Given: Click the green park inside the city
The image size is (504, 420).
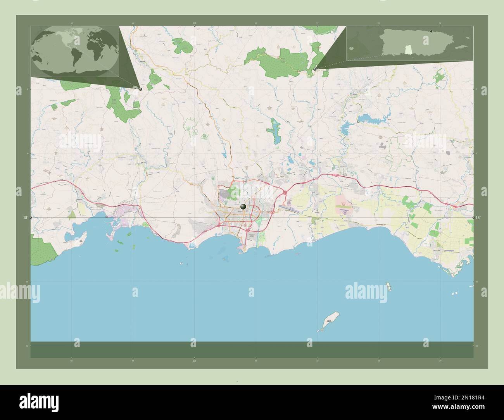Looking at the screenshot, I should coord(233,192).
